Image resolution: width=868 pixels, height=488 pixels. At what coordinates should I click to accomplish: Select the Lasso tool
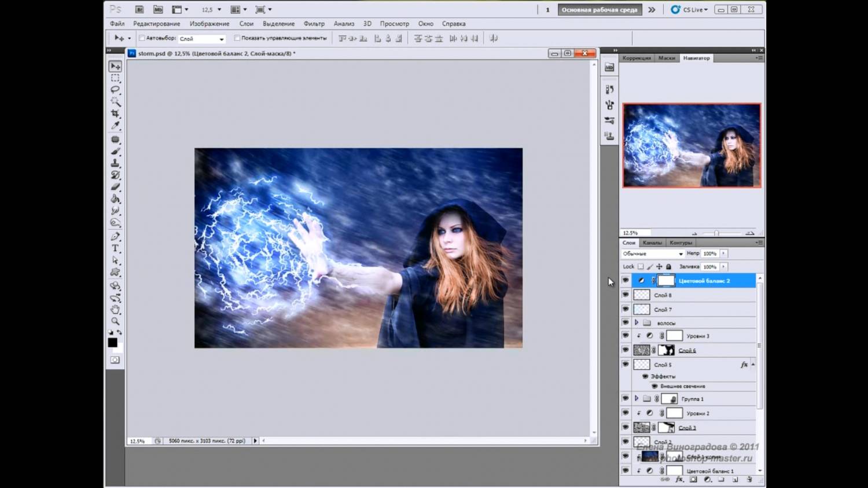(115, 90)
